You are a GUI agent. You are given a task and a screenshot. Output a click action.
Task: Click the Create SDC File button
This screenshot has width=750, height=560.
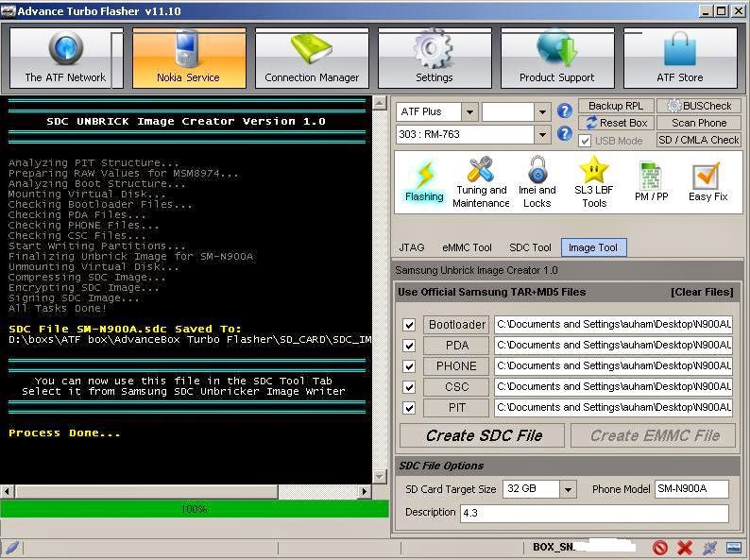point(483,435)
